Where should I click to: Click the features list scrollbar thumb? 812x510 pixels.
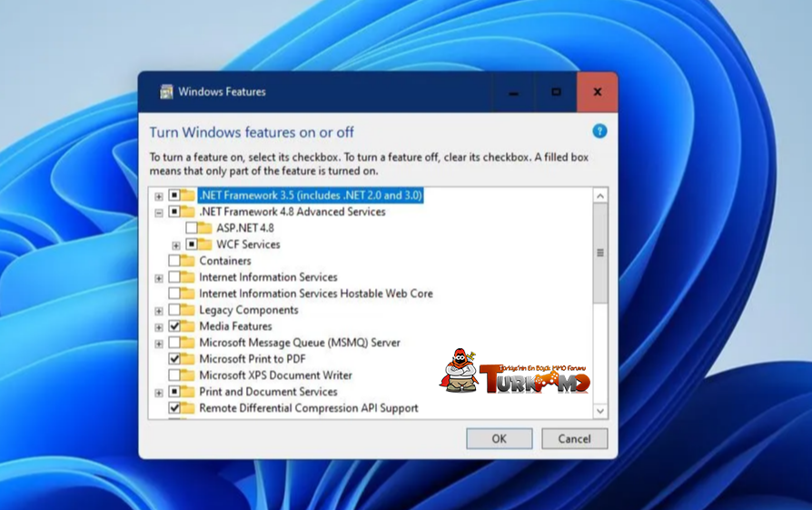[x=600, y=253]
